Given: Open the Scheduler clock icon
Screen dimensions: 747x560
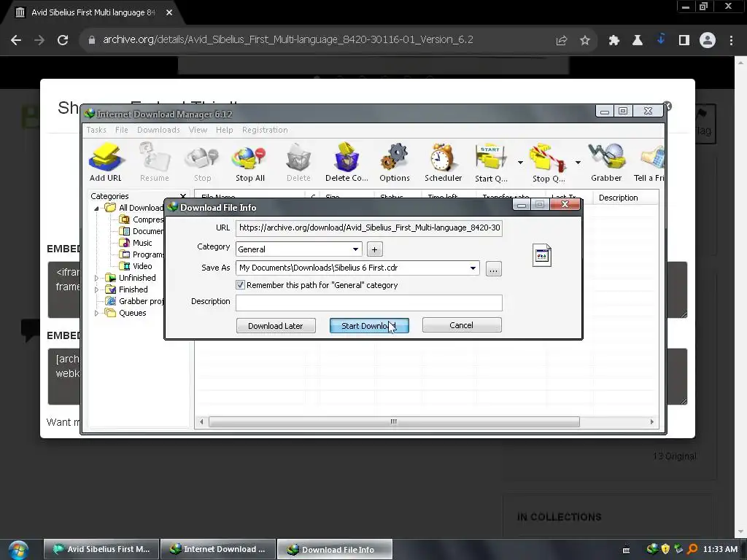Looking at the screenshot, I should point(443,163).
